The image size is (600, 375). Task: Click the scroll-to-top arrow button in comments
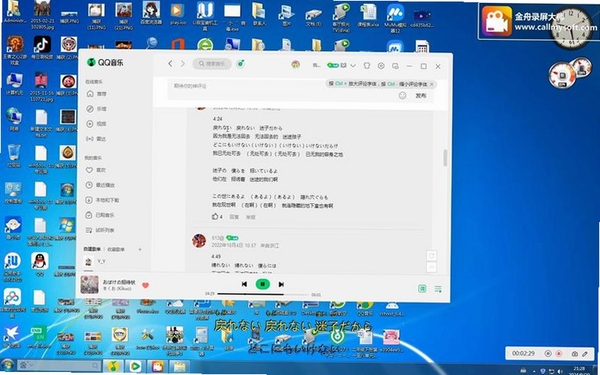431,267
